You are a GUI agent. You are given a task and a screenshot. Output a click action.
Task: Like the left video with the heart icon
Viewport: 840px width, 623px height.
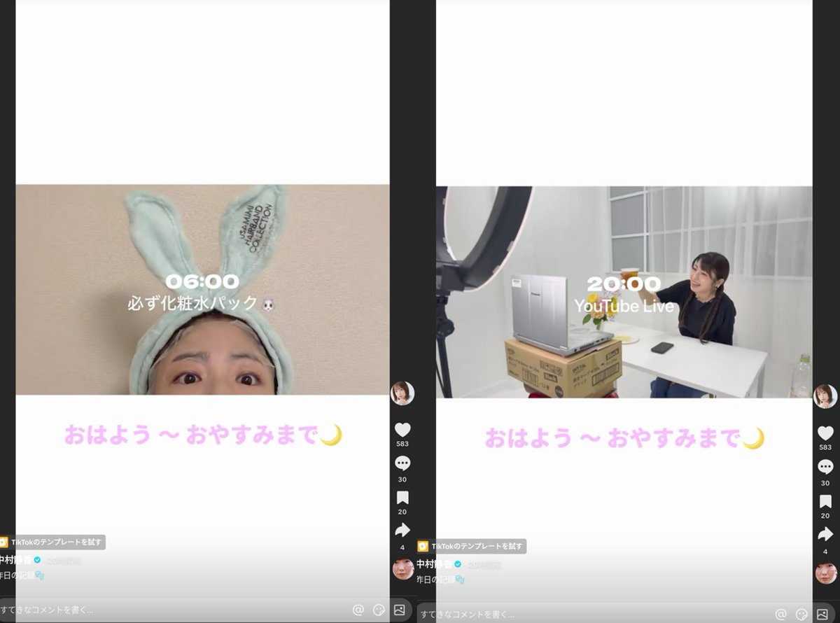[402, 430]
